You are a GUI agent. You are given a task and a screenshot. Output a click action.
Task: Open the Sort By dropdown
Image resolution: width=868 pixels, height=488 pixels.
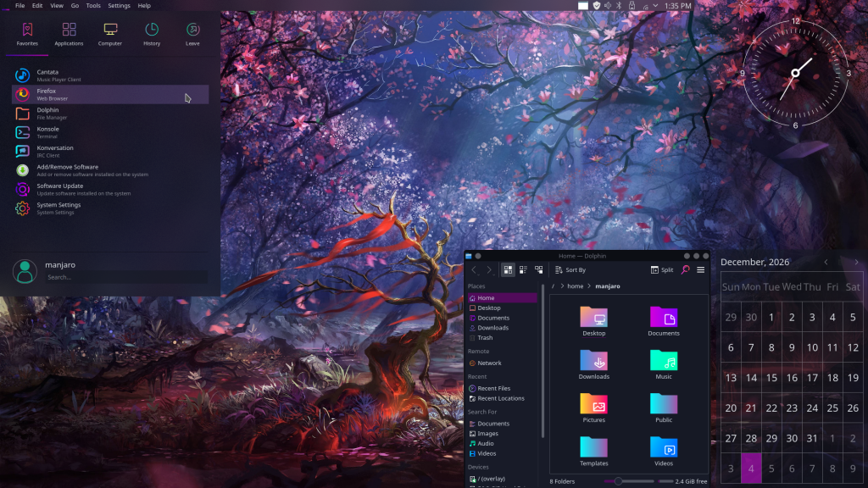(570, 269)
